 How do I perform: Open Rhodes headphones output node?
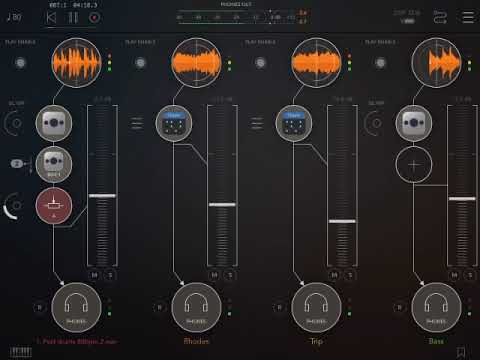[196, 307]
